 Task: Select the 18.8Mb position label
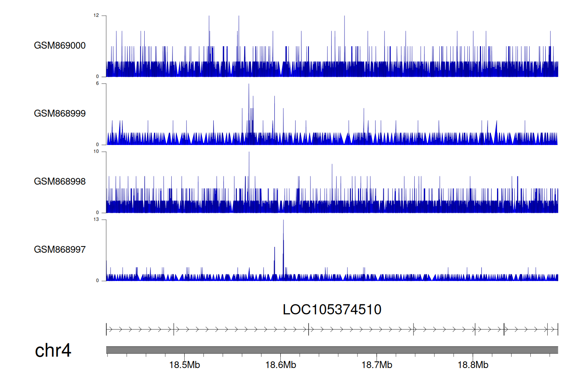(x=473, y=365)
